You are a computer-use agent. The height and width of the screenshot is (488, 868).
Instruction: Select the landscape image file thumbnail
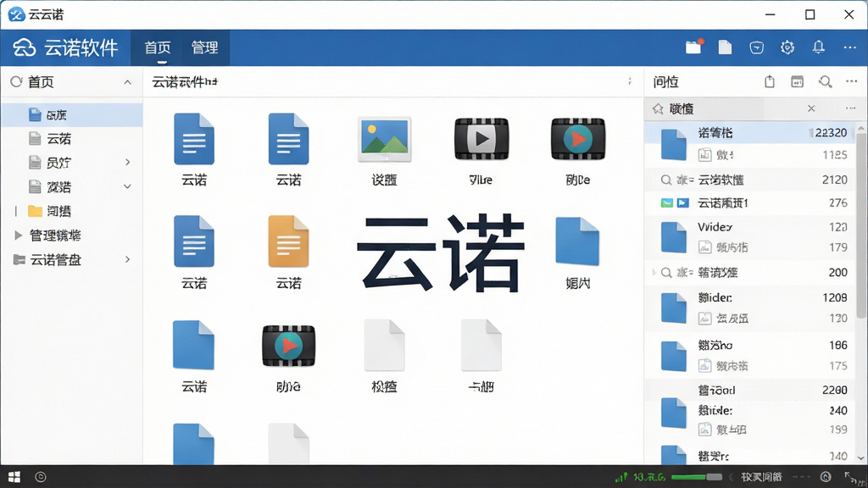384,139
